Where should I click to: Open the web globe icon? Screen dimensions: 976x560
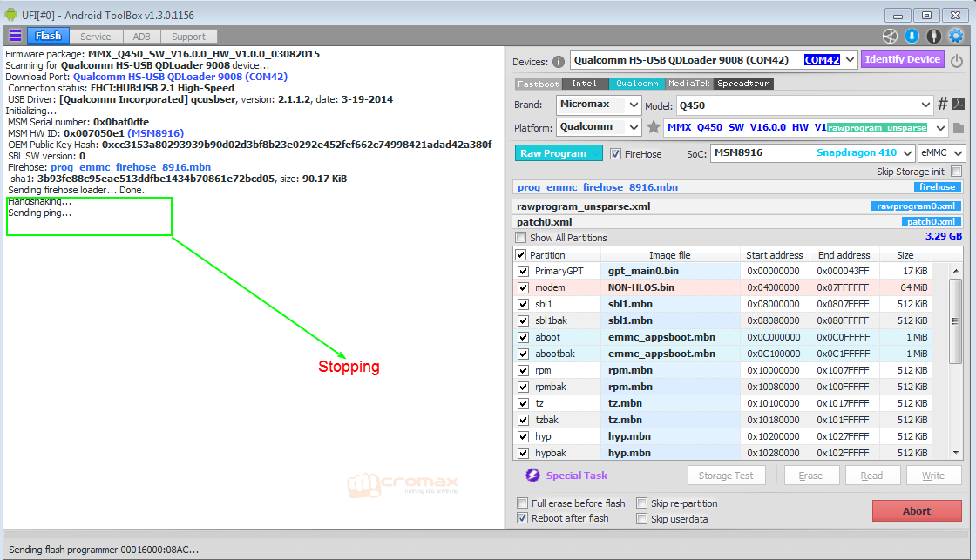tap(890, 36)
